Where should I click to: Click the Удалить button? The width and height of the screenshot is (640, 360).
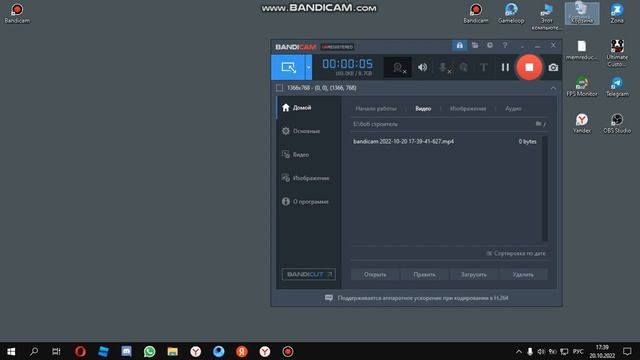click(523, 275)
